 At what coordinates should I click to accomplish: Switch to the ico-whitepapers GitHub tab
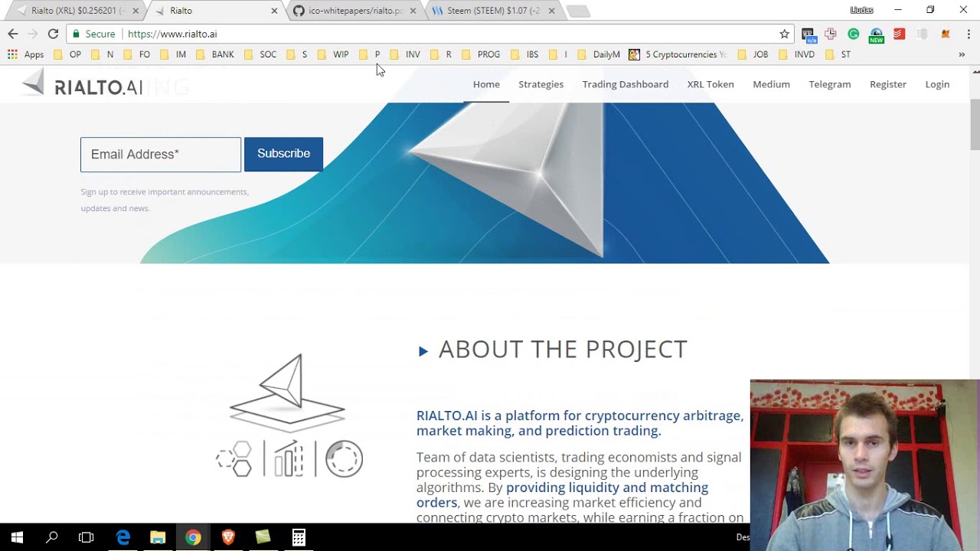point(355,11)
